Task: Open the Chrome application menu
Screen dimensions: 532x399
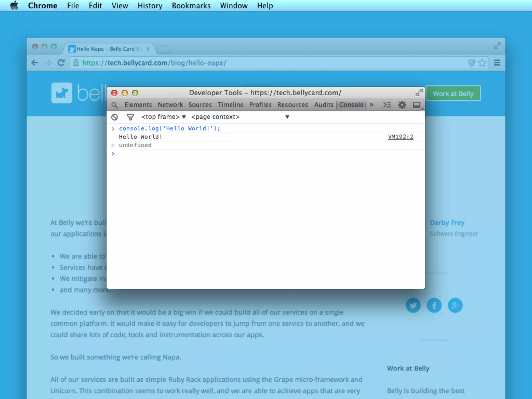Action: tap(43, 5)
